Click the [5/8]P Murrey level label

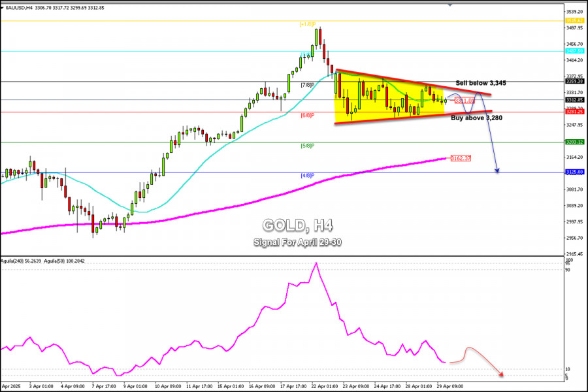coord(308,146)
